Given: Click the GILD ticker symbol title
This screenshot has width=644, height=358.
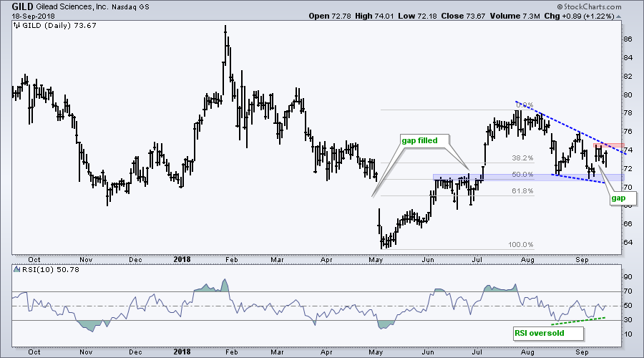Looking at the screenshot, I should (23, 6).
